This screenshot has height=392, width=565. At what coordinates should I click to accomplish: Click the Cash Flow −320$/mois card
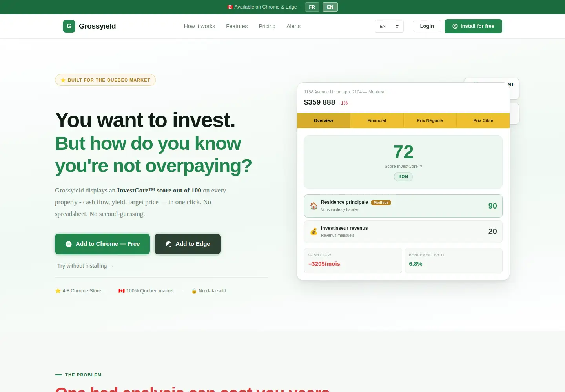(353, 260)
